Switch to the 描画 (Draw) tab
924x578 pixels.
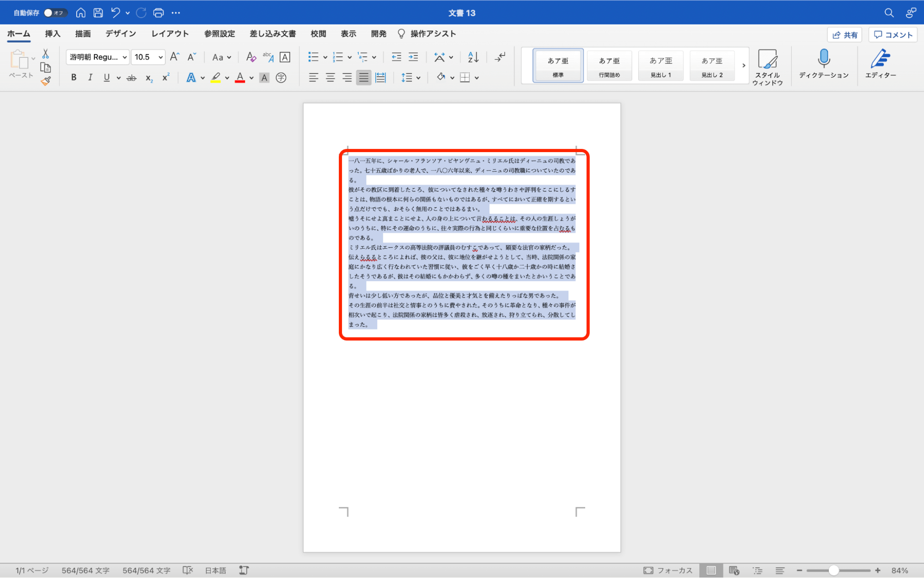[x=83, y=34]
